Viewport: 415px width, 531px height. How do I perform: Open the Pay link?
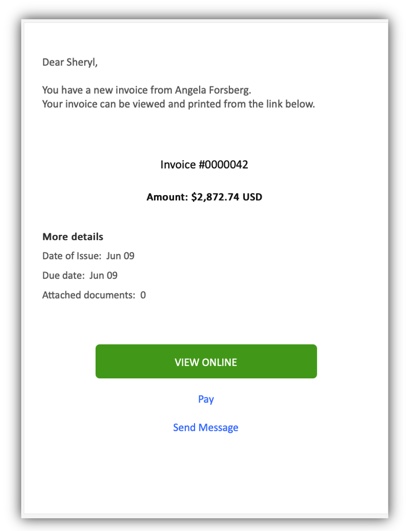206,399
